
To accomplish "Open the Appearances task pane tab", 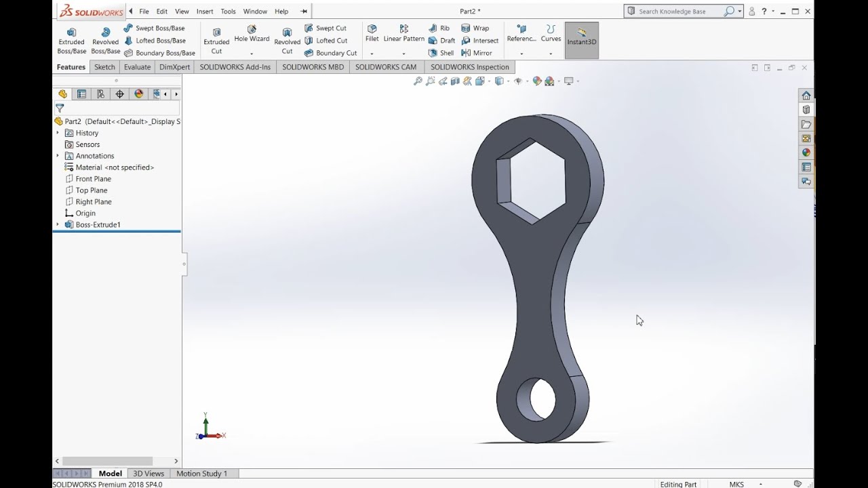I will coord(806,152).
